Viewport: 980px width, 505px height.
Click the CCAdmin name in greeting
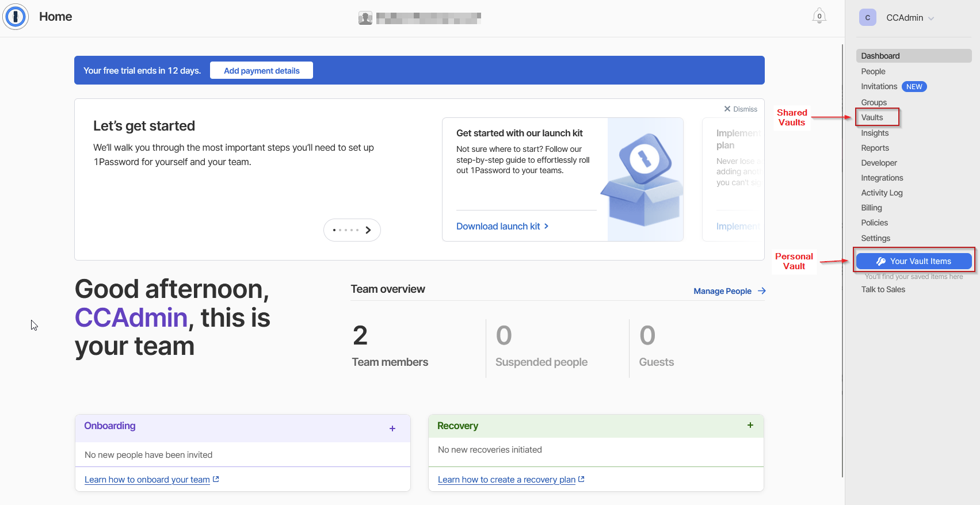point(131,317)
